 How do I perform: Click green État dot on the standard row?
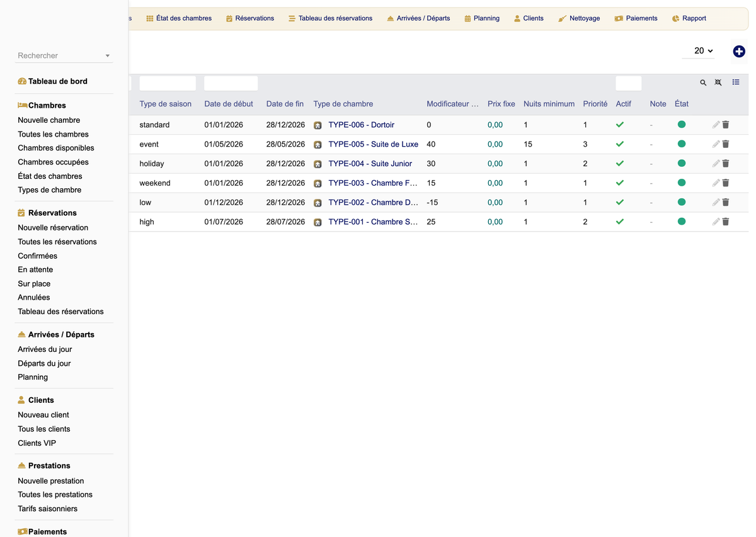(682, 125)
